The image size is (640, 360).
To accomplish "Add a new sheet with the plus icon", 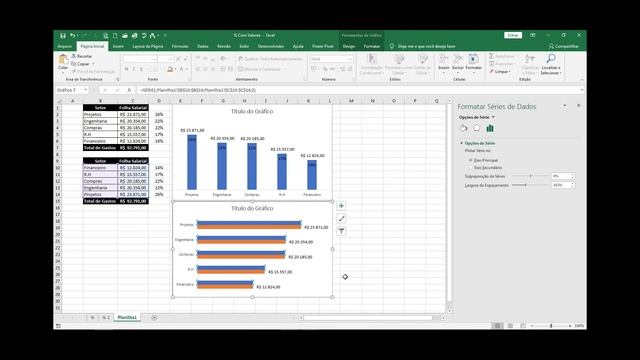I will coord(154,318).
